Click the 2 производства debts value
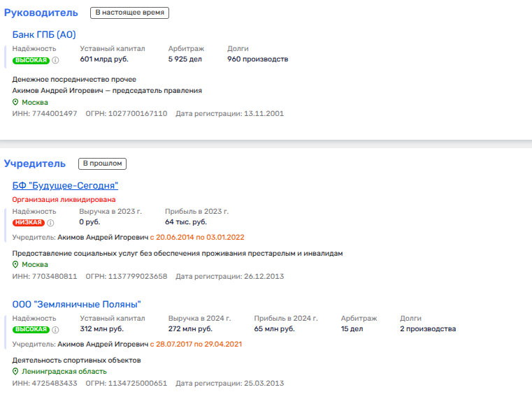 [427, 328]
